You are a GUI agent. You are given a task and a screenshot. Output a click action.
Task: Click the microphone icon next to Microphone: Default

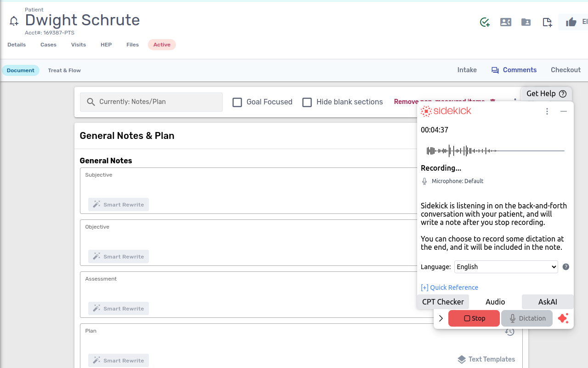pyautogui.click(x=424, y=181)
